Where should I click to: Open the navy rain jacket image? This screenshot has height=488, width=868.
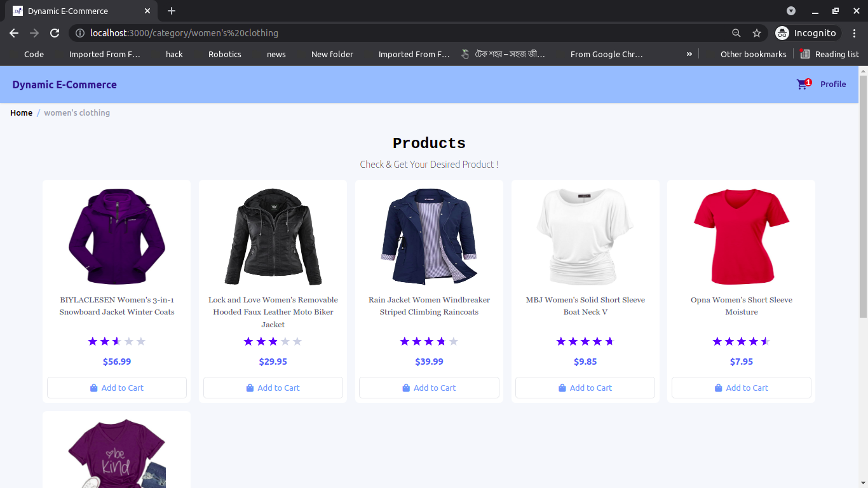[429, 236]
